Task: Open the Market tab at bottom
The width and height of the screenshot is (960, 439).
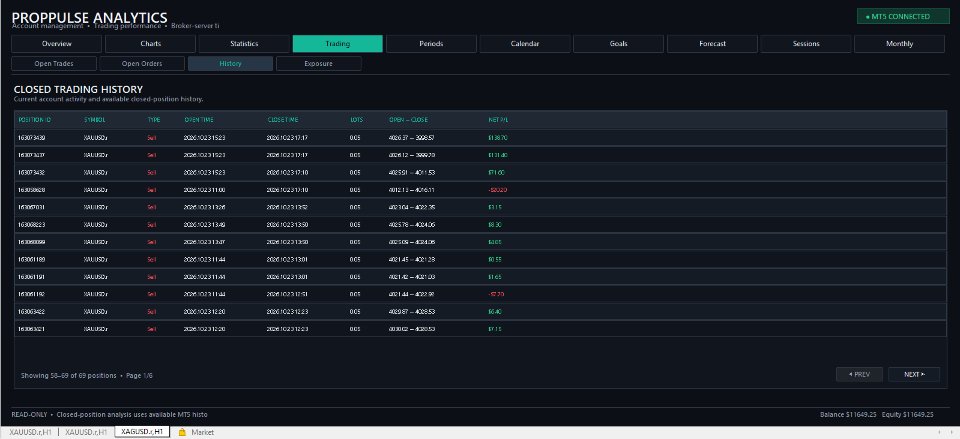Action: tap(203, 432)
